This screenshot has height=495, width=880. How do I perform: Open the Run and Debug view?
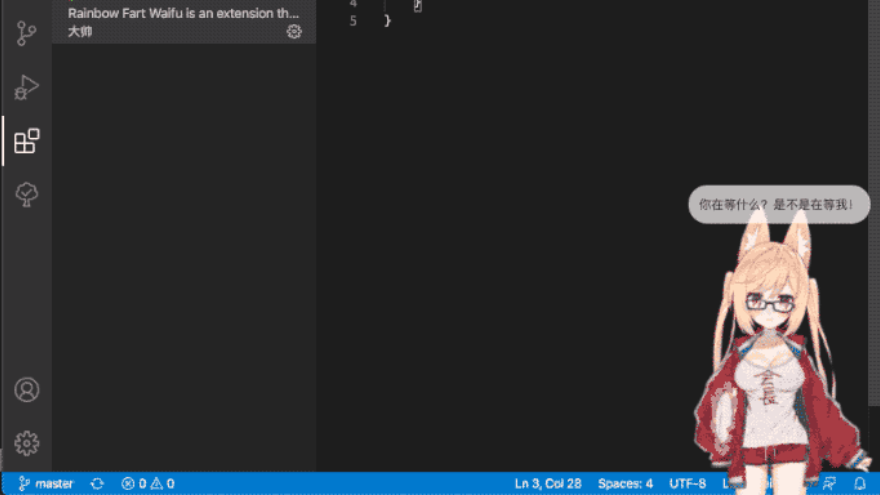point(26,87)
